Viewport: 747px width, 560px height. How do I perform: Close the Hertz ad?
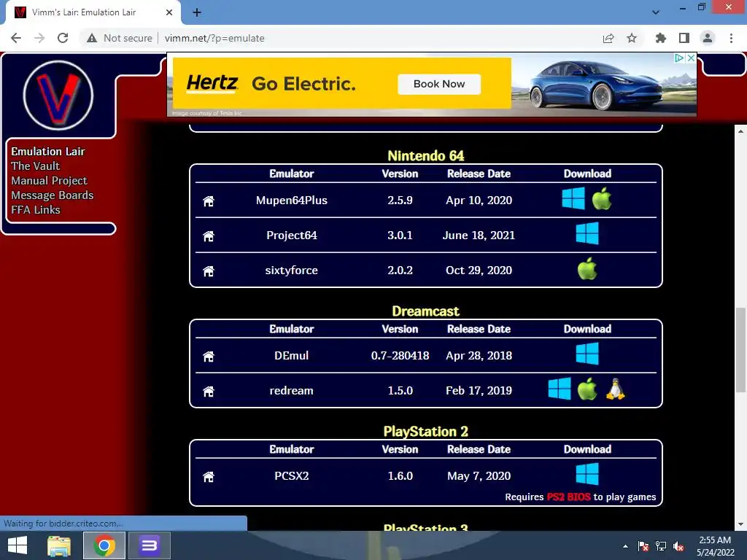[691, 58]
